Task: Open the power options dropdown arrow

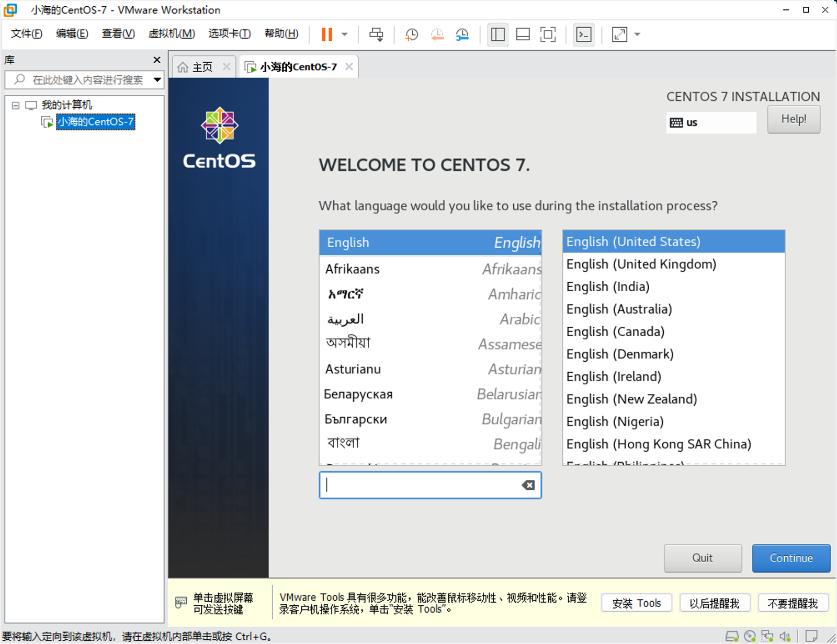Action: point(344,34)
